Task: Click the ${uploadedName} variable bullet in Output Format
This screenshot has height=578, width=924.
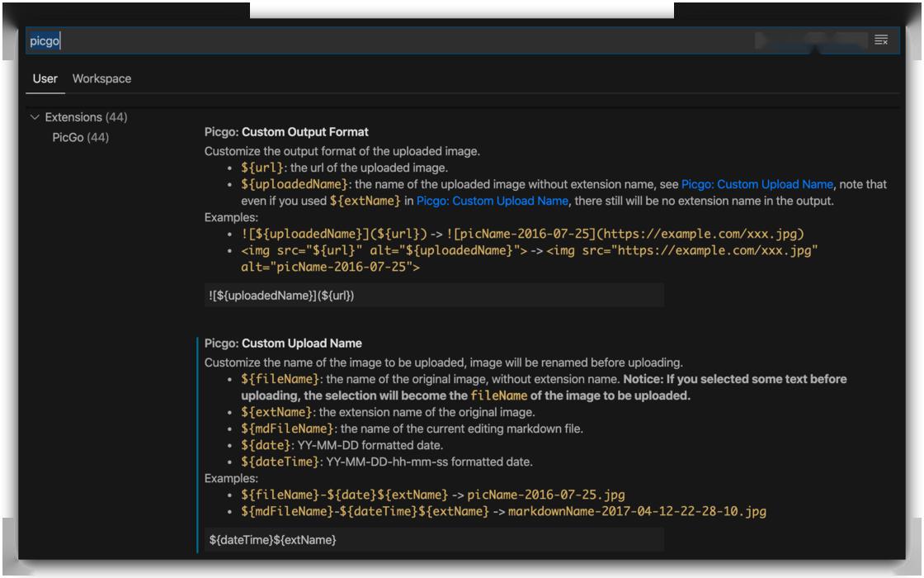Action: click(295, 184)
